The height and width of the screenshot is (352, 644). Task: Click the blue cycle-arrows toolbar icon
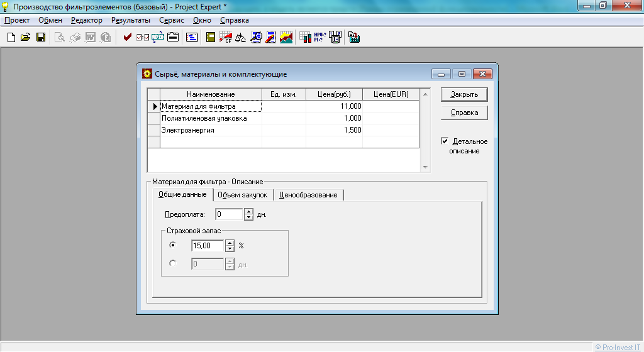pos(158,37)
